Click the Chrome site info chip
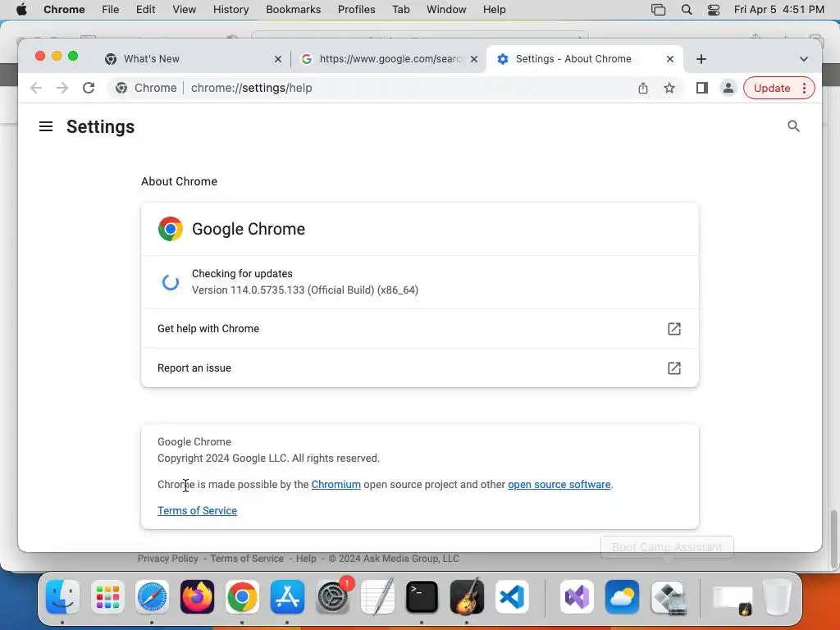The height and width of the screenshot is (630, 840). pos(146,88)
